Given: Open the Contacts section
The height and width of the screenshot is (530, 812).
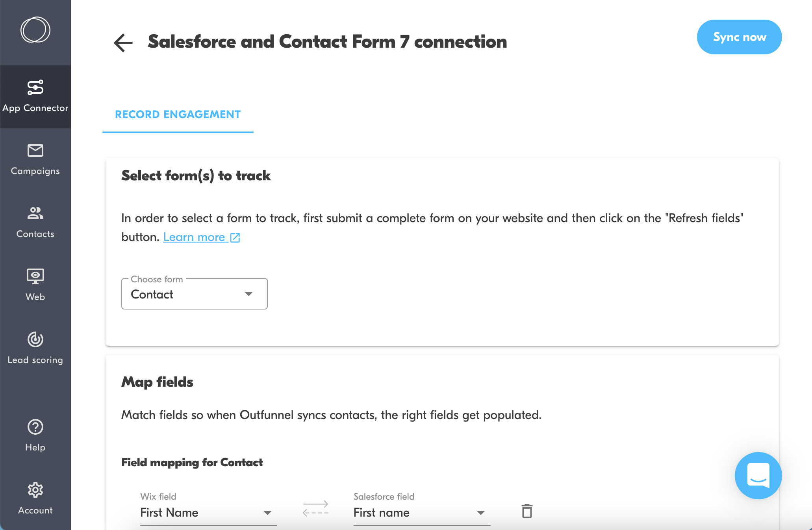Looking at the screenshot, I should [x=35, y=222].
